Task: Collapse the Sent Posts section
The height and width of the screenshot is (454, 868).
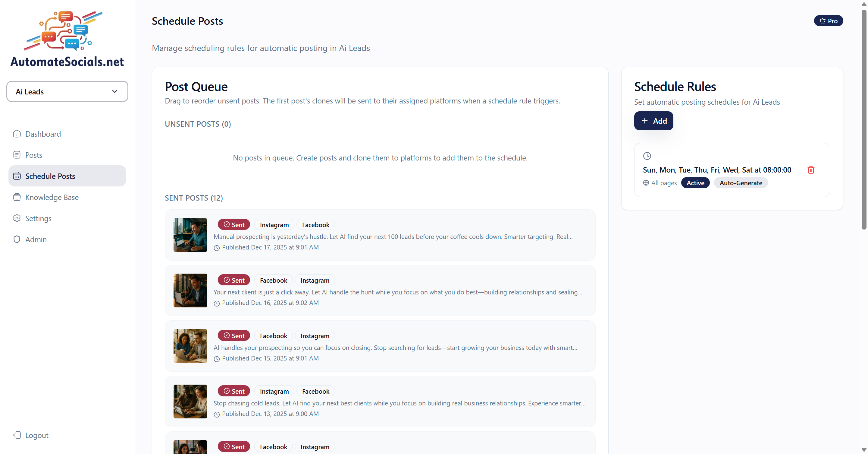Action: pyautogui.click(x=193, y=198)
